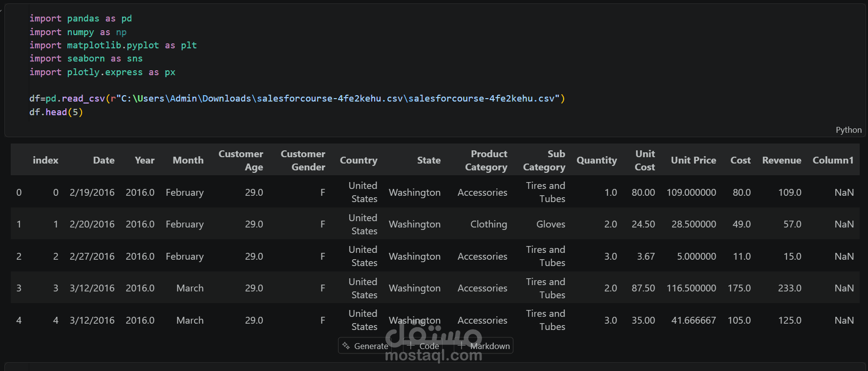The height and width of the screenshot is (371, 868).
Task: Add a new Markdown cell
Action: (x=485, y=346)
